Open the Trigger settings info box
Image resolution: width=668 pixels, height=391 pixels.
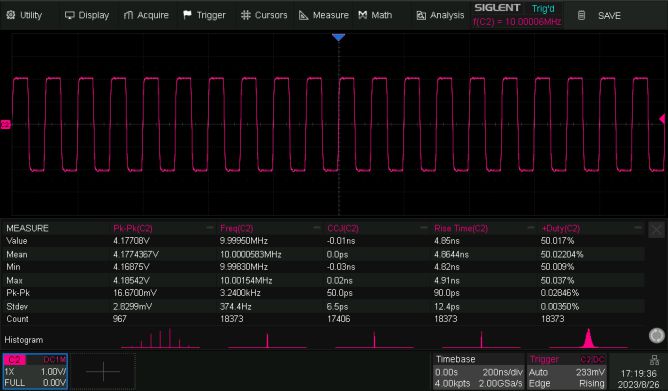pos(567,371)
